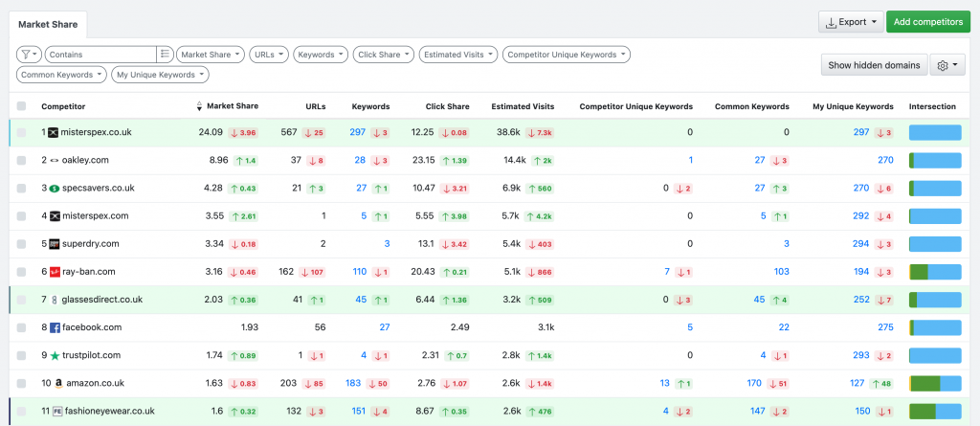The width and height of the screenshot is (980, 426).
Task: Check the facebook.com row checkbox
Action: (22, 327)
